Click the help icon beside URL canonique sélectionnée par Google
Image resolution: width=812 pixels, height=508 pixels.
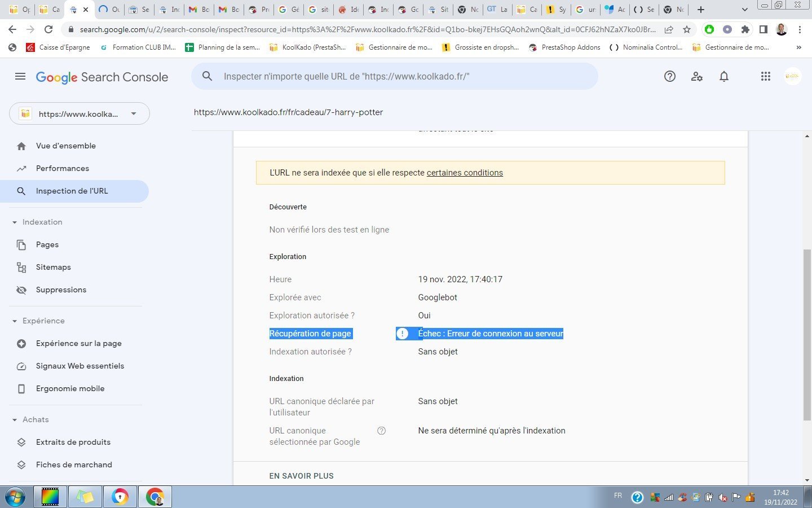click(381, 431)
